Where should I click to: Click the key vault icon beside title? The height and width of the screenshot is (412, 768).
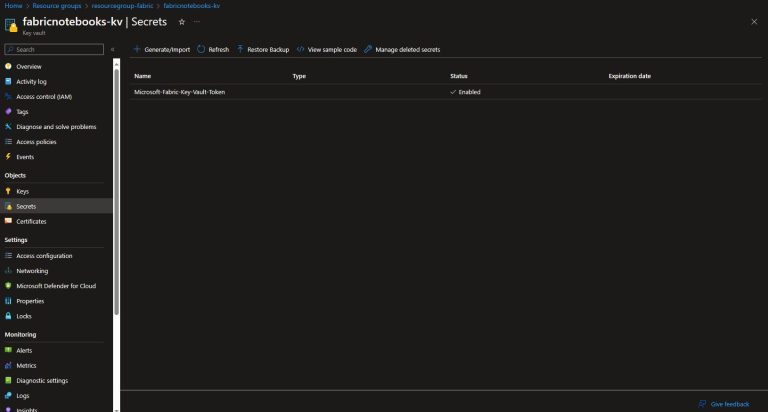pyautogui.click(x=11, y=24)
